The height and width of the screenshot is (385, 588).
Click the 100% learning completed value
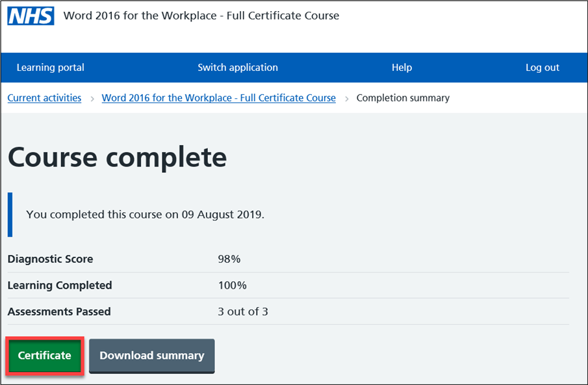232,285
